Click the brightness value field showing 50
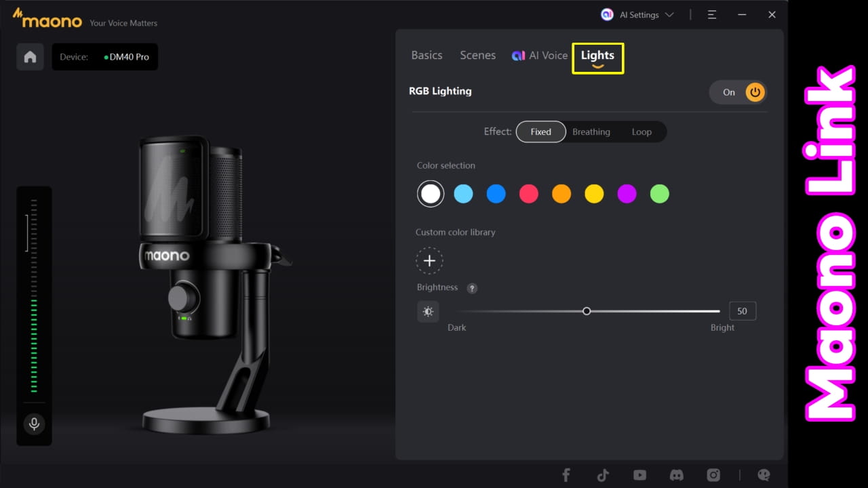This screenshot has width=868, height=488. tap(743, 311)
